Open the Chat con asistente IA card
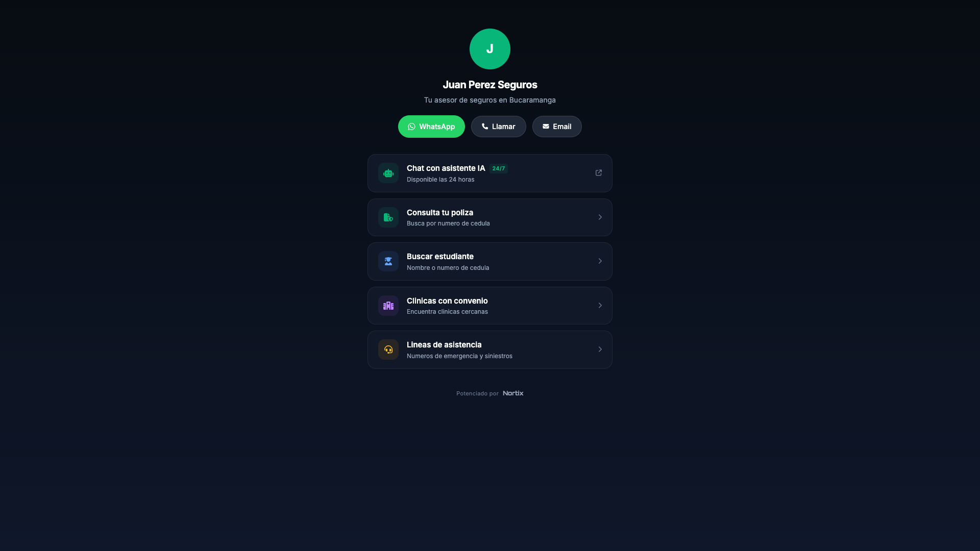Screen dimensions: 980x551 click(489, 173)
